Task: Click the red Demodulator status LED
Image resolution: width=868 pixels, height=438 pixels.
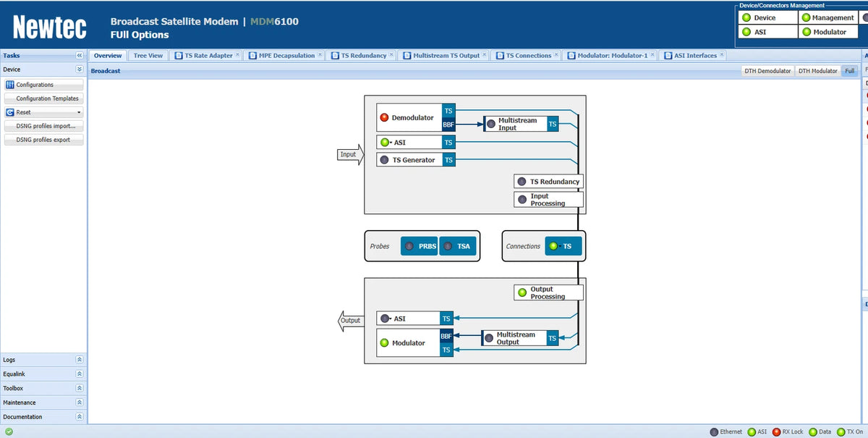Action: pos(384,117)
